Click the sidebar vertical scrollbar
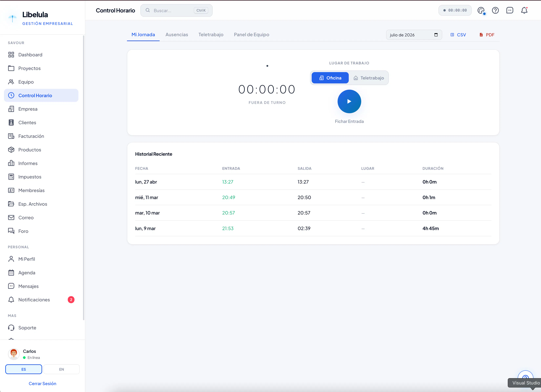This screenshot has height=392, width=541. [84, 177]
